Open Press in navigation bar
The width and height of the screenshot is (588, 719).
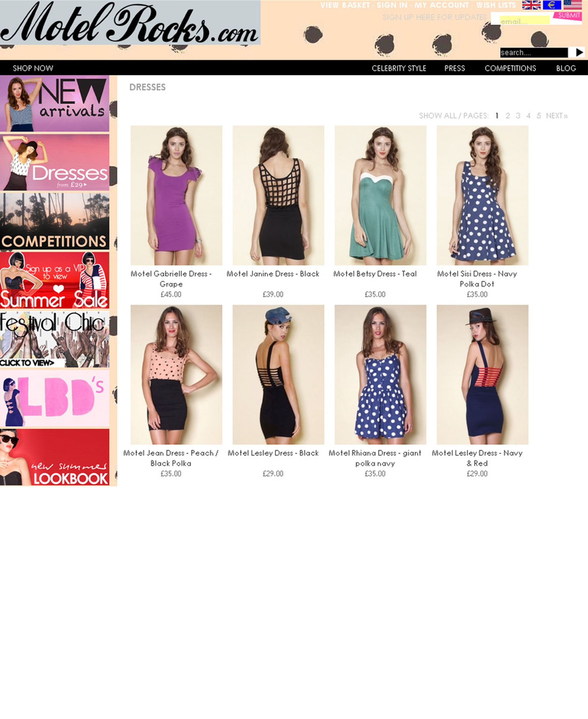point(455,68)
